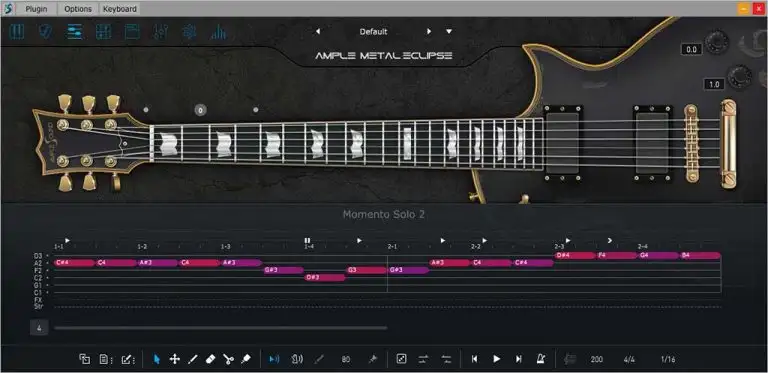The width and height of the screenshot is (768, 373).
Task: Select the previous preset arrow left of Default
Action: click(318, 31)
